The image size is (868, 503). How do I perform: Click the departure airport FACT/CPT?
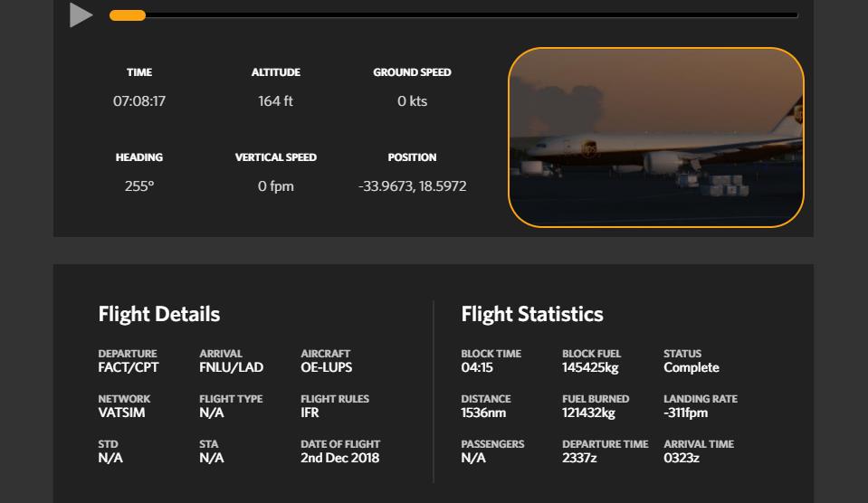129,367
